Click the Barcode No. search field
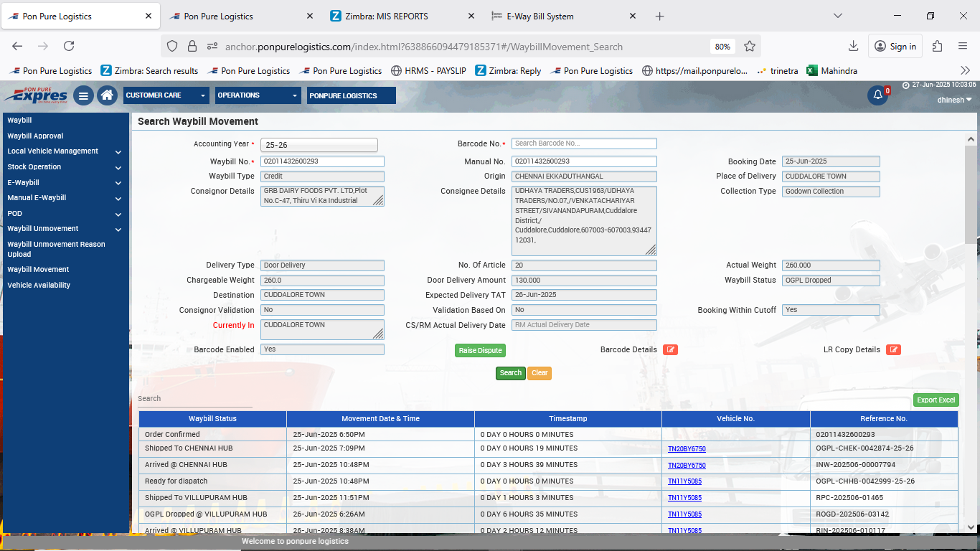This screenshot has height=551, width=980. [x=584, y=143]
